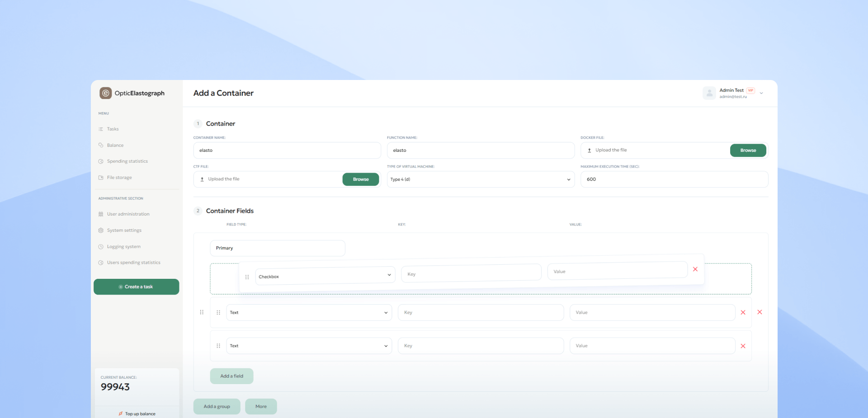The height and width of the screenshot is (418, 868).
Task: Click the outer group drag handle icon
Action: [202, 312]
